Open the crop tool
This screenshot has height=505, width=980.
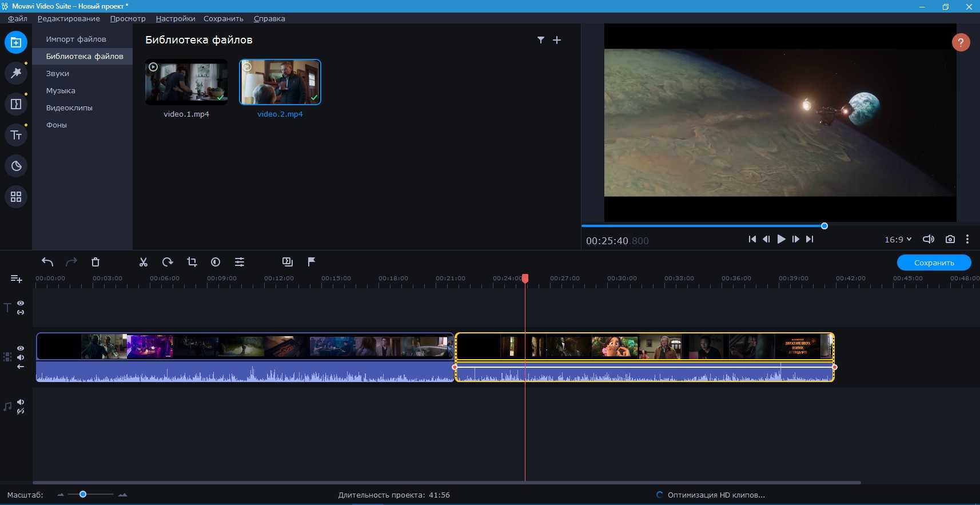(192, 262)
